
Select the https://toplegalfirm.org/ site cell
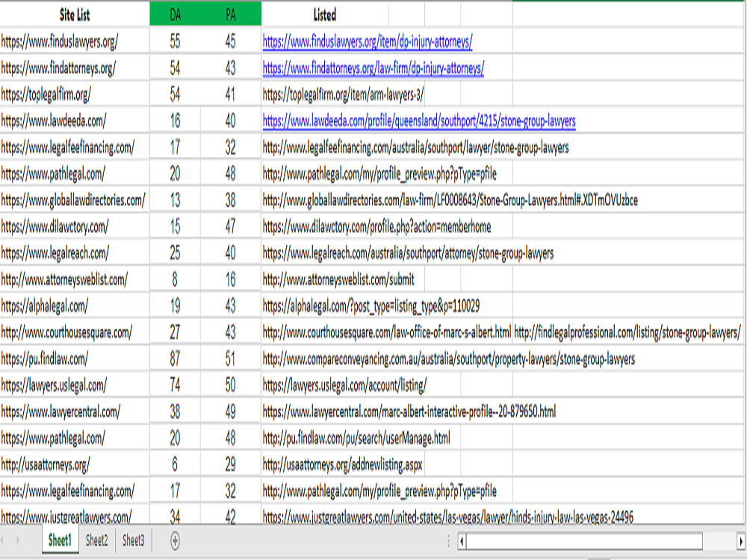click(x=74, y=94)
